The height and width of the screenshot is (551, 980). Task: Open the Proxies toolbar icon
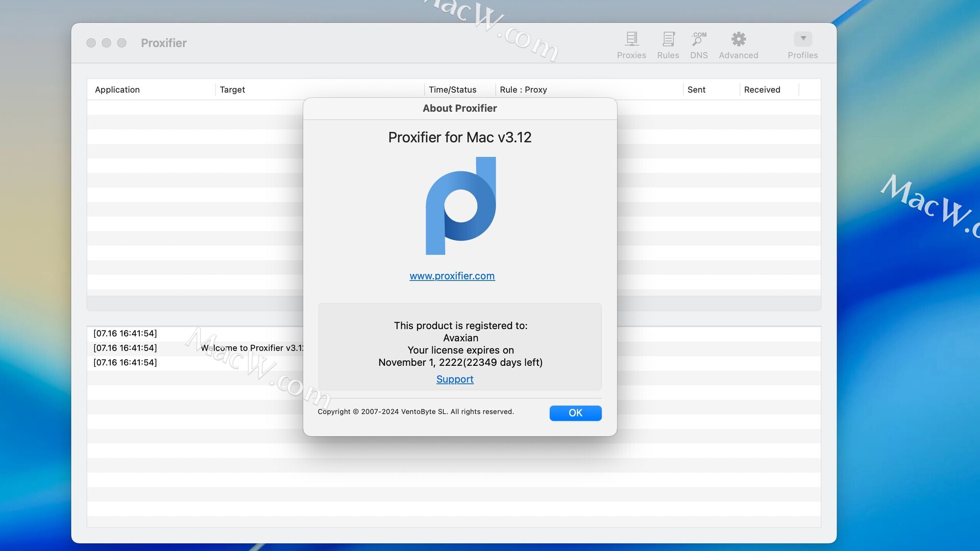(631, 44)
